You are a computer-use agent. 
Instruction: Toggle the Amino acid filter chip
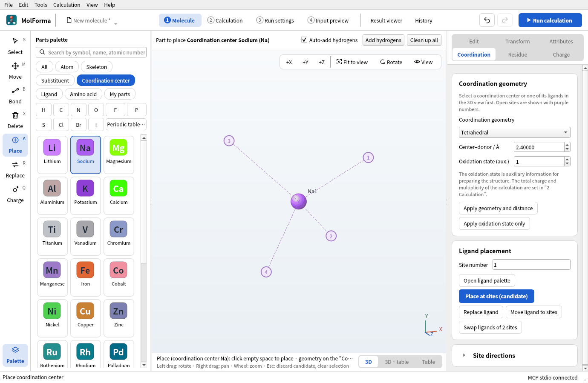tap(84, 94)
